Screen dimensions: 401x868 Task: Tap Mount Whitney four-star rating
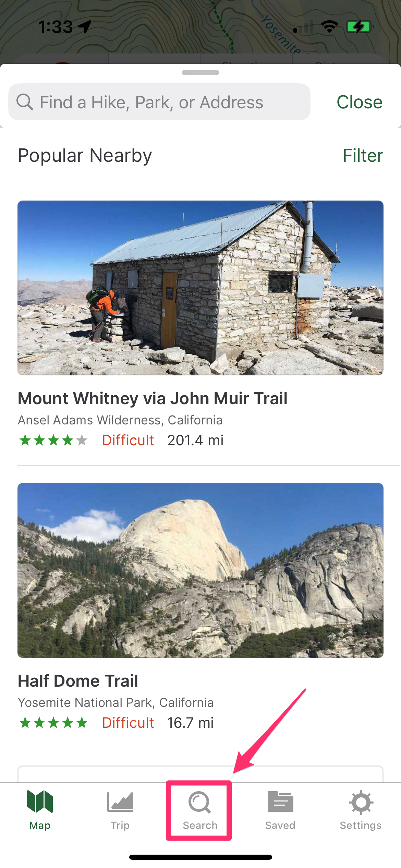(x=53, y=440)
